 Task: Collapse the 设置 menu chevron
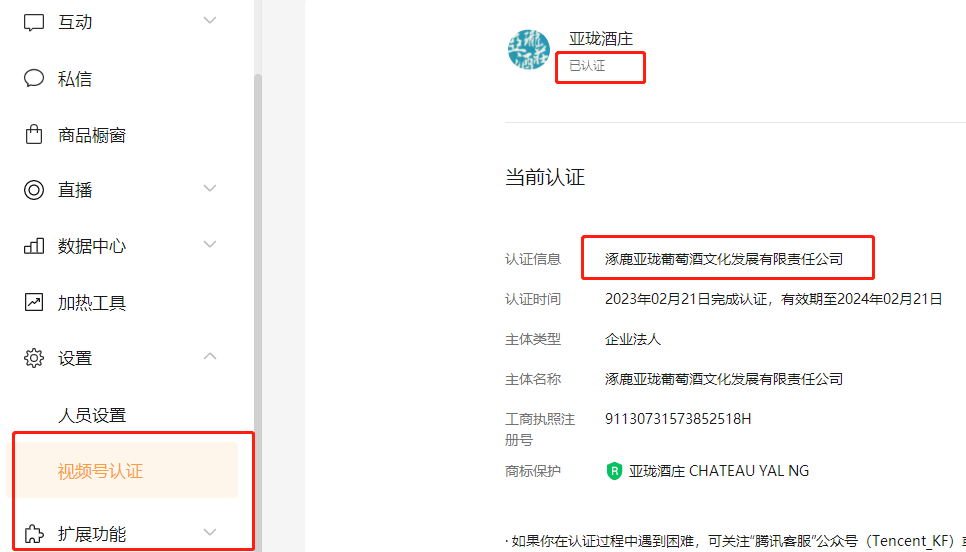[210, 355]
